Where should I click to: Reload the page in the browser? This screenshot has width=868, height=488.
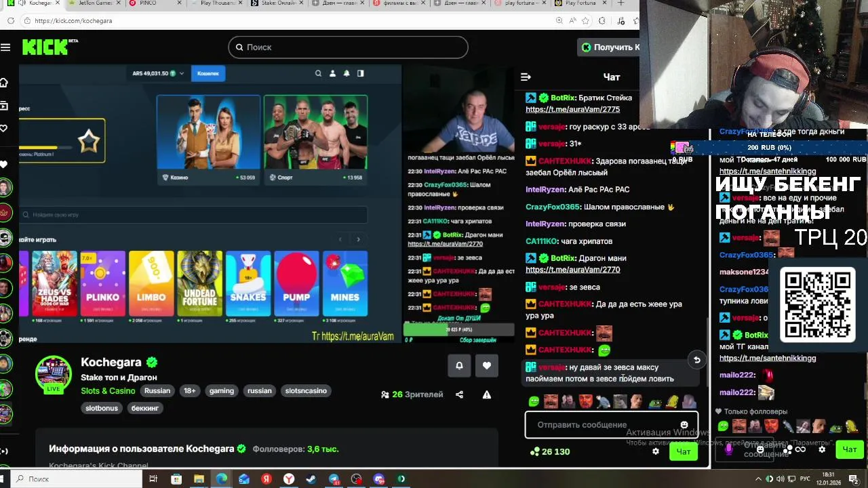[10, 21]
